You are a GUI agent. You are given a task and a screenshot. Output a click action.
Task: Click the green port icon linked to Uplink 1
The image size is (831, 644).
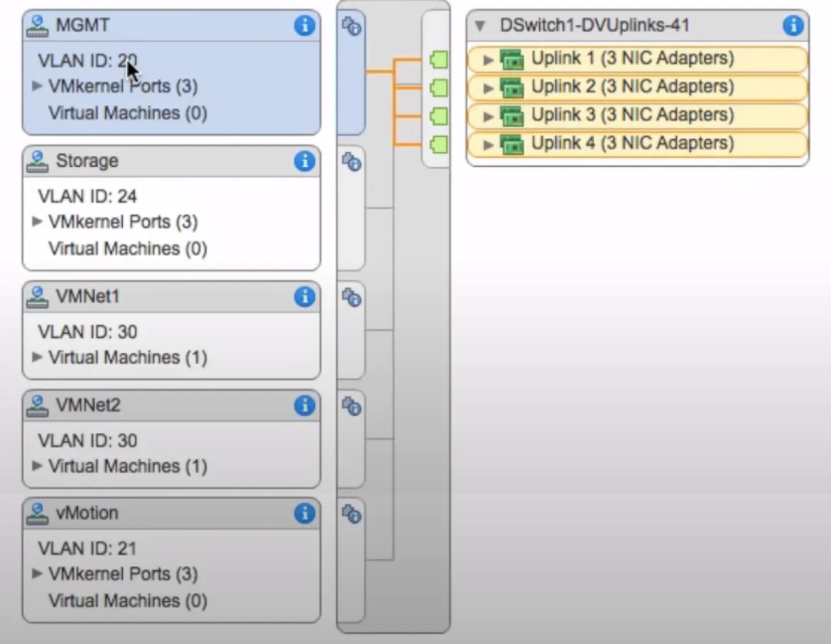point(438,60)
